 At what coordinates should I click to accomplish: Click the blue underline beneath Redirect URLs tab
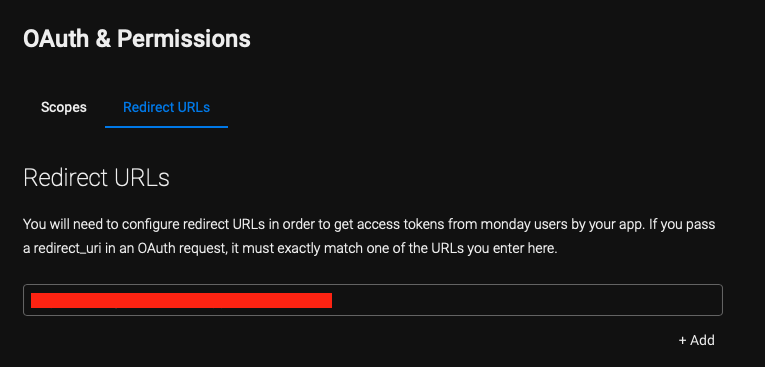click(x=166, y=127)
